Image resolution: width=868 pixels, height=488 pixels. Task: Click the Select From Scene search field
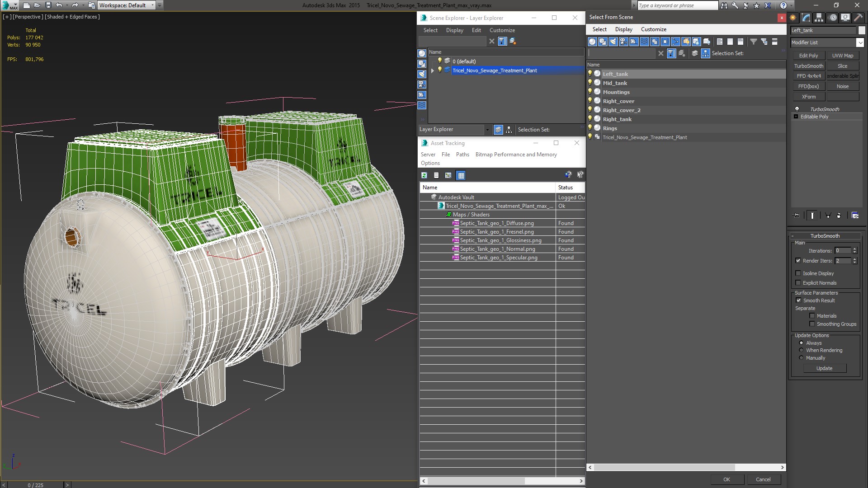coord(622,53)
